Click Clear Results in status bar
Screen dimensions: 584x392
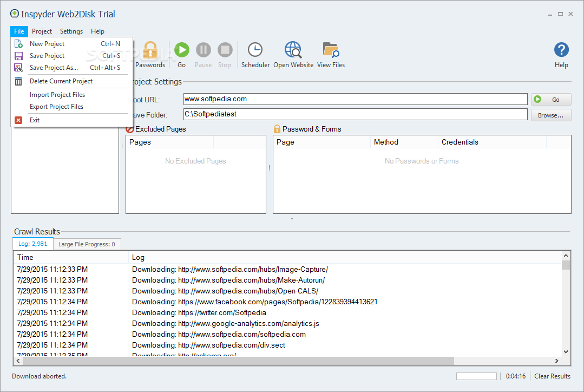(553, 376)
